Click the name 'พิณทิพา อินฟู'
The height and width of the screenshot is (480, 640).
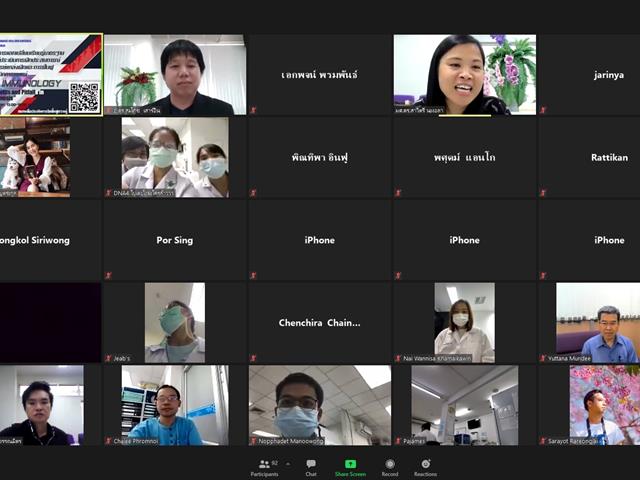tap(320, 158)
